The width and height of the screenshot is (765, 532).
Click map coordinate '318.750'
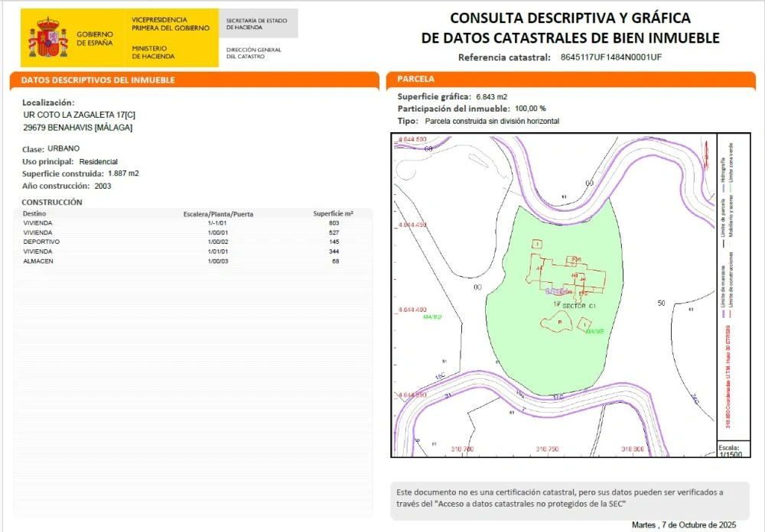coord(548,449)
